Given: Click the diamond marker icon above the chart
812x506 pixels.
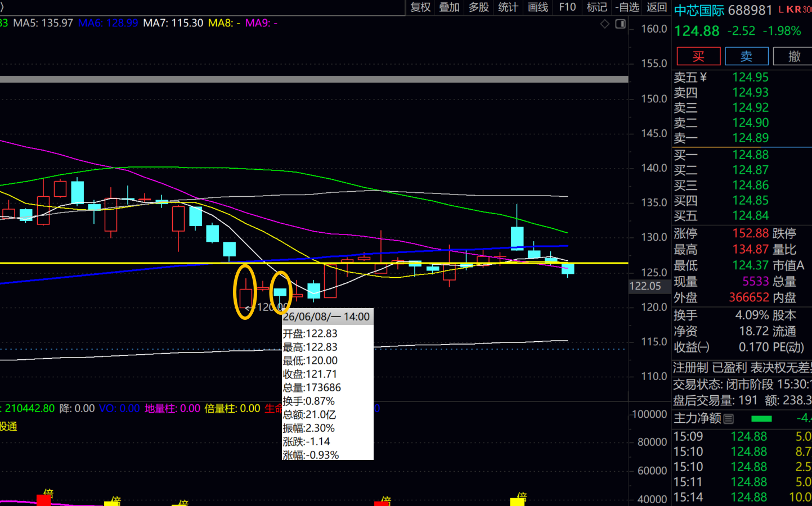Looking at the screenshot, I should [605, 24].
